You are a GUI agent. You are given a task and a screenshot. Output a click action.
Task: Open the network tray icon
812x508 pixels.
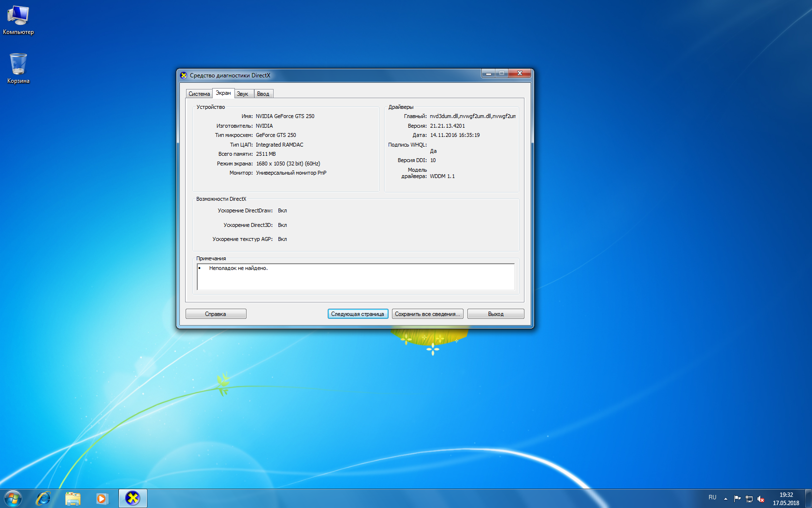tap(749, 499)
